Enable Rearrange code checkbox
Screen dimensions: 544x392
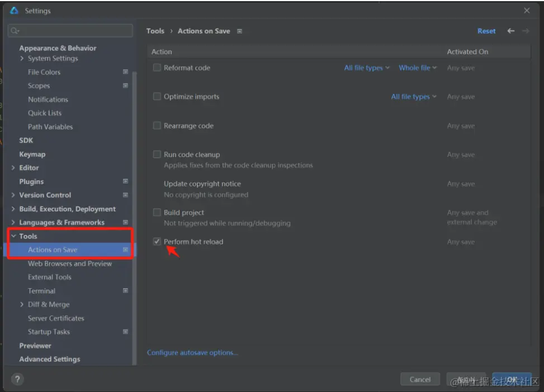point(157,126)
